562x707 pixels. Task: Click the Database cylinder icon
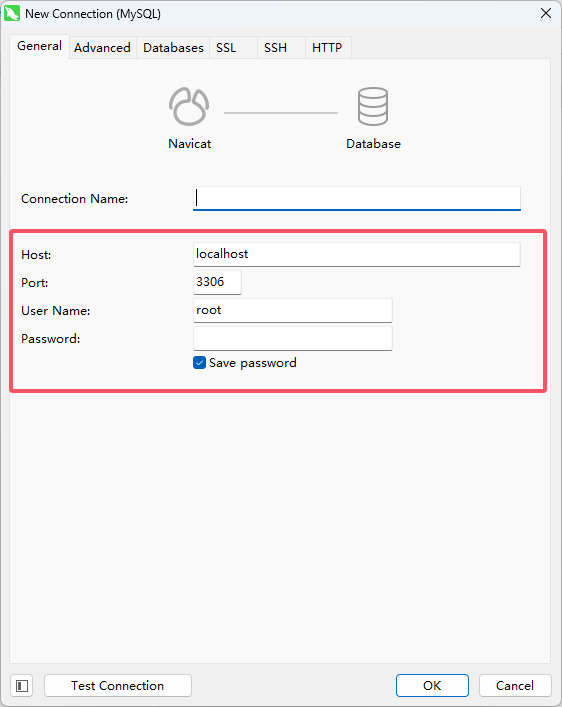click(373, 106)
